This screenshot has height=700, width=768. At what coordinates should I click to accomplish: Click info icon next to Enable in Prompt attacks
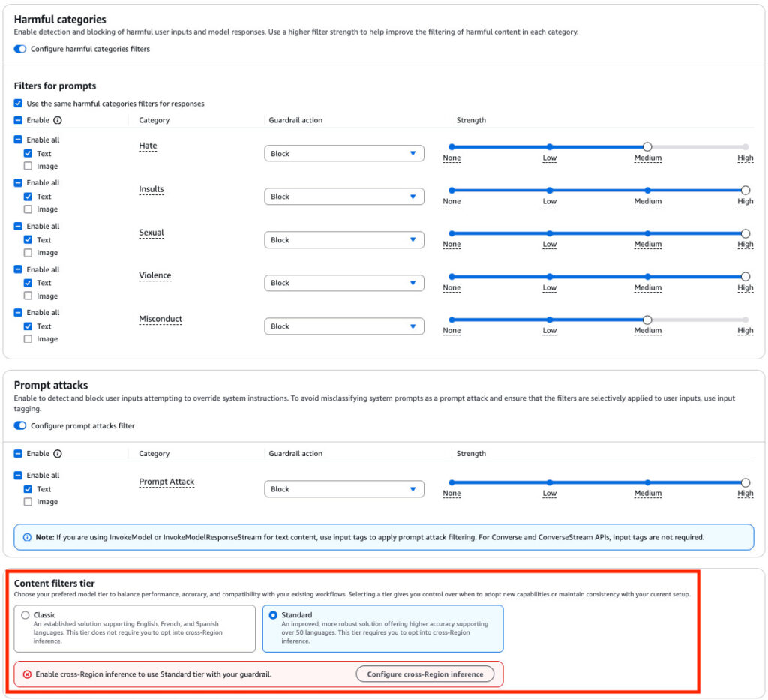point(58,454)
